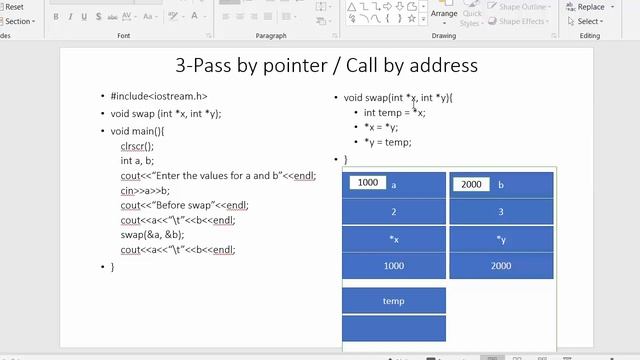Select the right arrow shape

(387, 7)
